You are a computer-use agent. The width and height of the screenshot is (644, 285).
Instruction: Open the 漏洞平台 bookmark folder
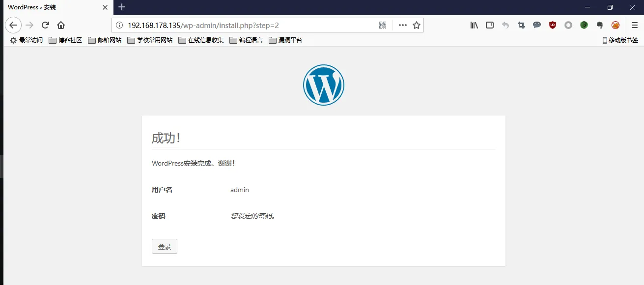click(285, 40)
